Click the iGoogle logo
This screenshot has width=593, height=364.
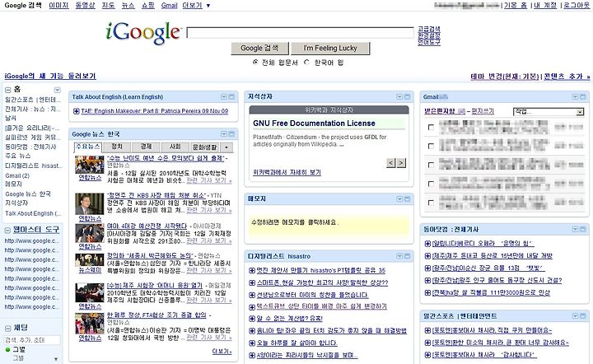tap(143, 32)
